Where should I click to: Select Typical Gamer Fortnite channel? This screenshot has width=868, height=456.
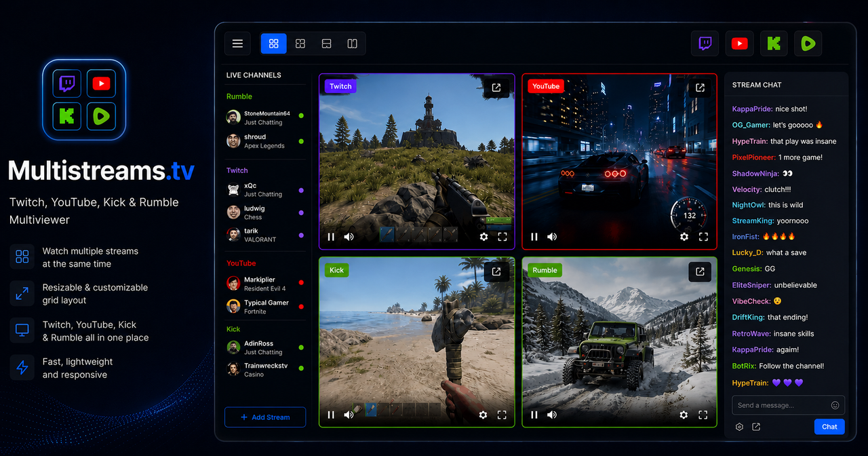point(265,307)
